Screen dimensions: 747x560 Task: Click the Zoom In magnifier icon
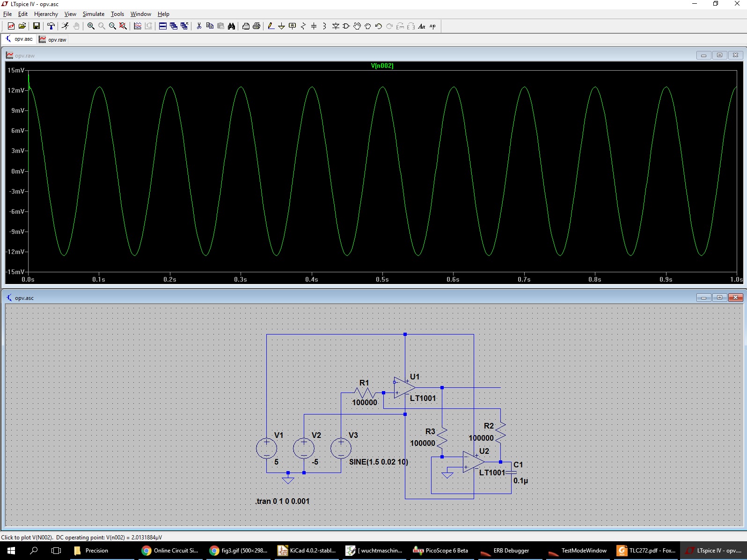91,26
